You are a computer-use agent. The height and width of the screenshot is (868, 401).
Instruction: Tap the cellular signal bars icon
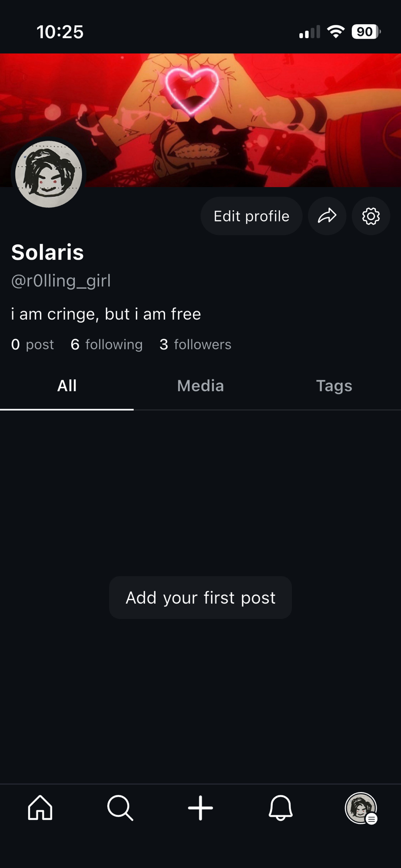(309, 32)
